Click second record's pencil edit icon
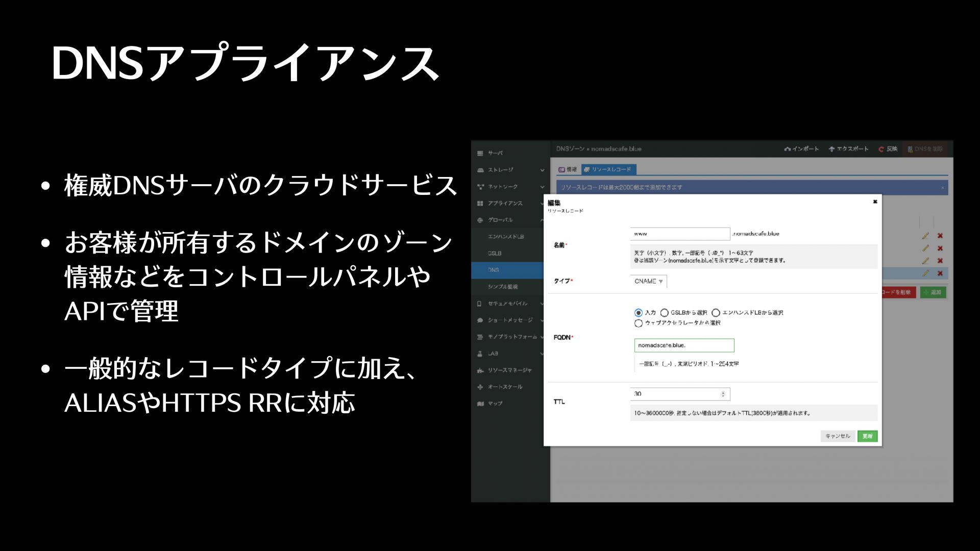This screenshot has width=980, height=551. tap(925, 248)
